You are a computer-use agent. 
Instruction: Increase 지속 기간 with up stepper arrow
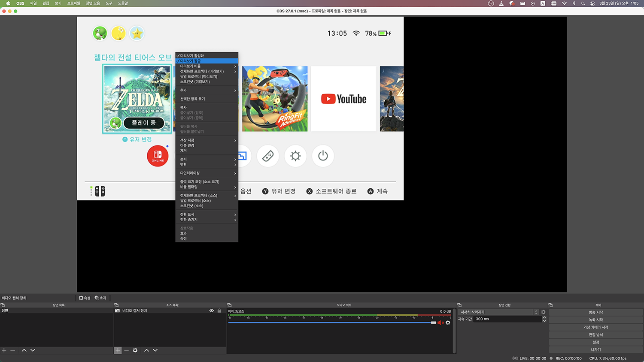click(x=544, y=317)
